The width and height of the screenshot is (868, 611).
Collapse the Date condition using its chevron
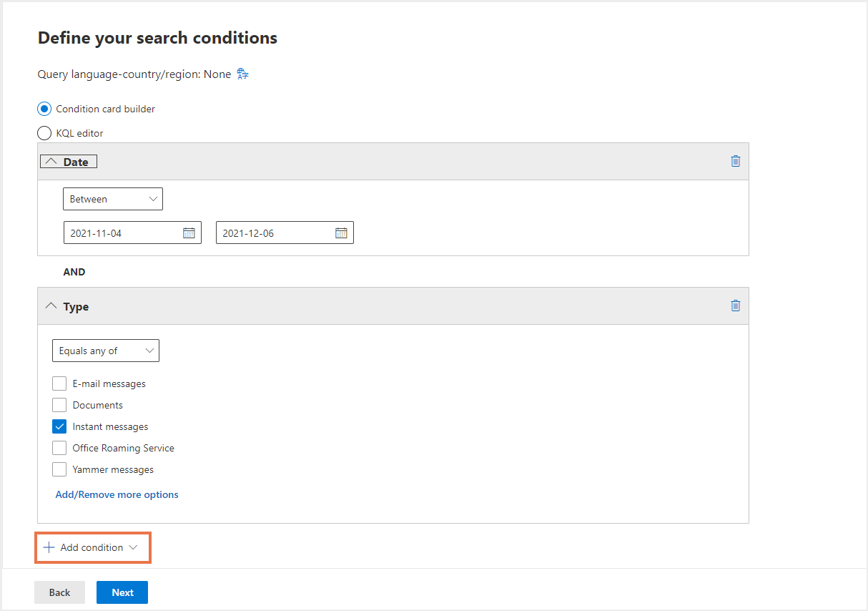coord(51,162)
